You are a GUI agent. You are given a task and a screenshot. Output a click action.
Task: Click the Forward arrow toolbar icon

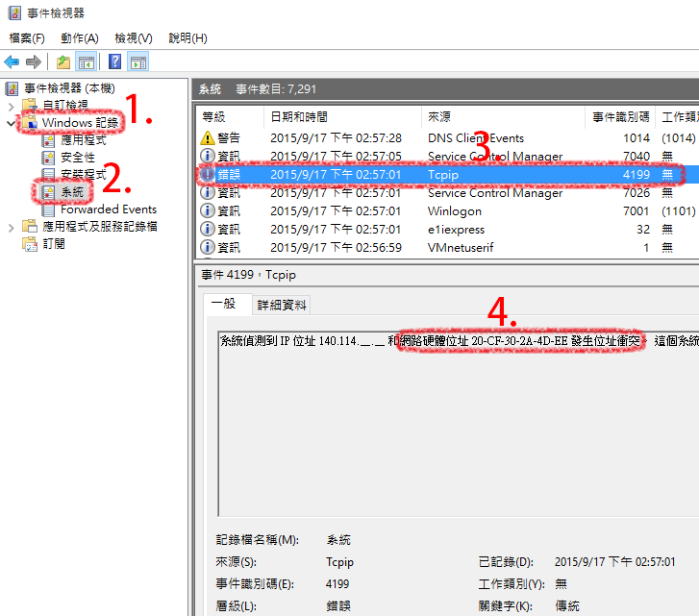34,62
